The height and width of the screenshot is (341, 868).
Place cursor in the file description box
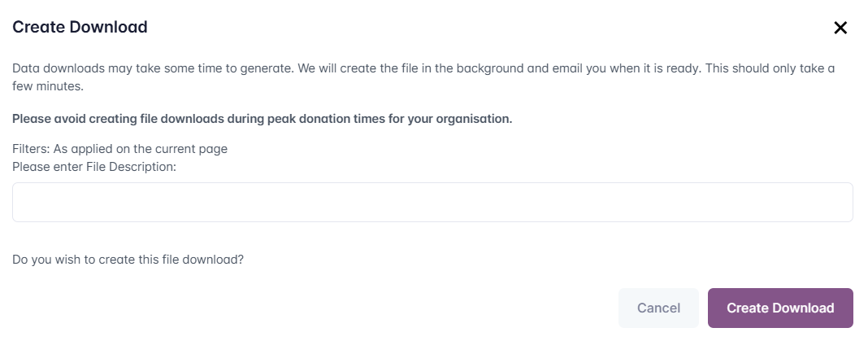432,202
